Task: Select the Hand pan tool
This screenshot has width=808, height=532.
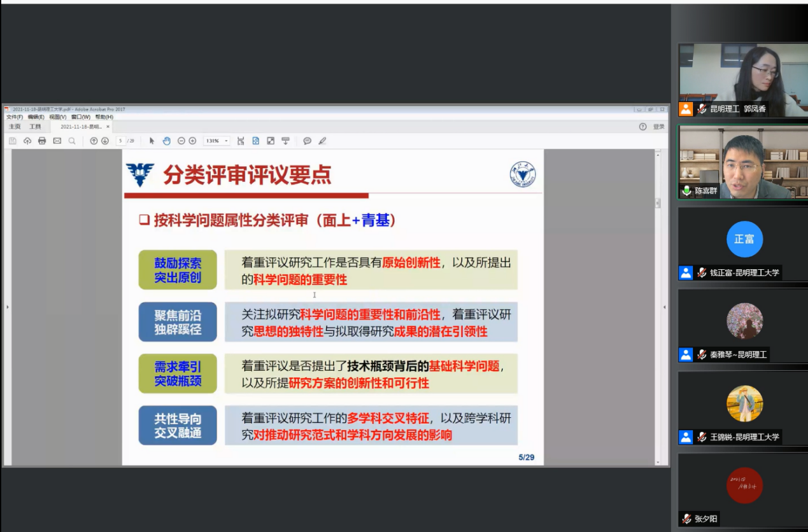Action: point(166,141)
